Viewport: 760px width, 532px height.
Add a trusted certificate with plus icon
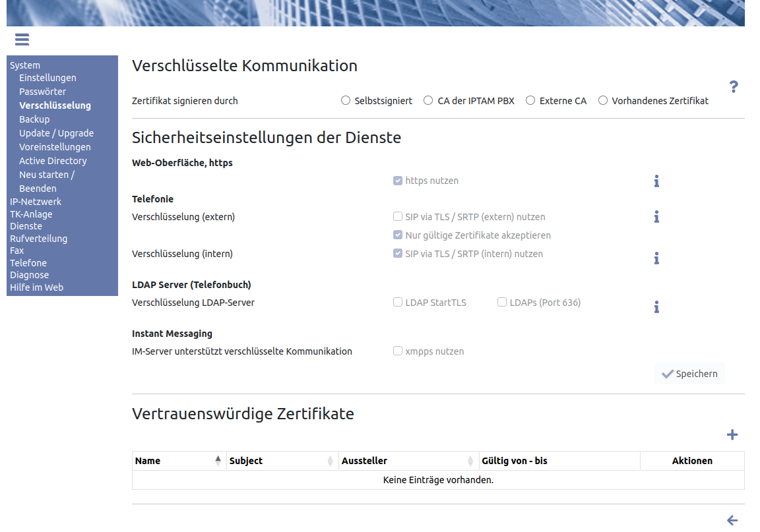click(x=732, y=434)
